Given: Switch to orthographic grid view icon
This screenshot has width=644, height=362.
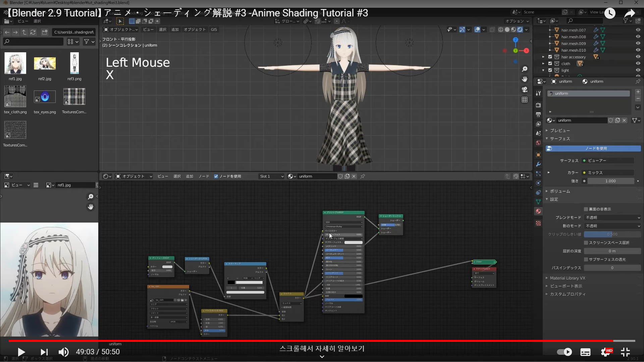Looking at the screenshot, I should [525, 100].
